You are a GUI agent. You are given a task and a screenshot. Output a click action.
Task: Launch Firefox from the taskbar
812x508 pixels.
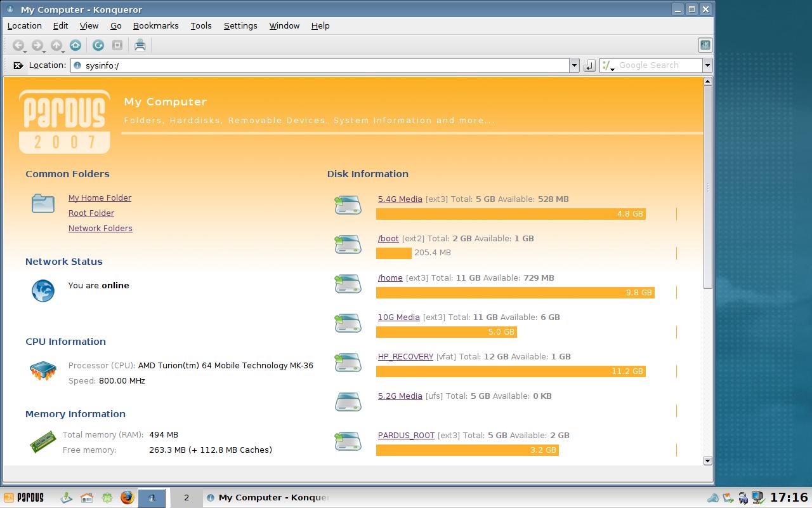tap(127, 498)
